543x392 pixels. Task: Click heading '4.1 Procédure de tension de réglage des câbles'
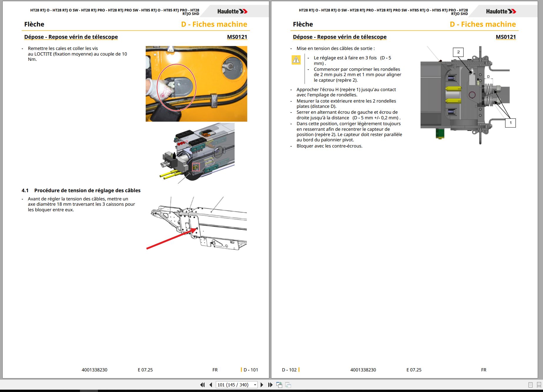click(81, 190)
